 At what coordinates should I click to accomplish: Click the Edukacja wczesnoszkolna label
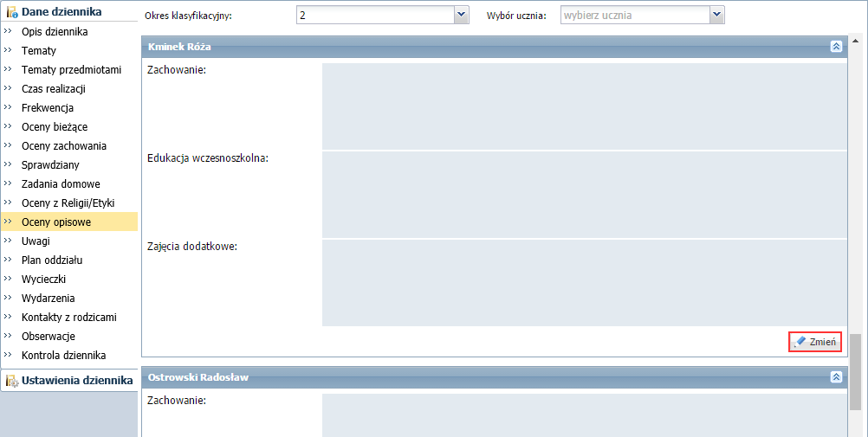coord(208,158)
